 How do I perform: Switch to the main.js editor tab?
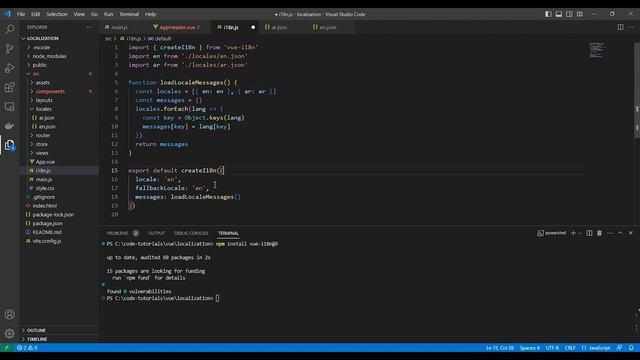click(x=121, y=27)
